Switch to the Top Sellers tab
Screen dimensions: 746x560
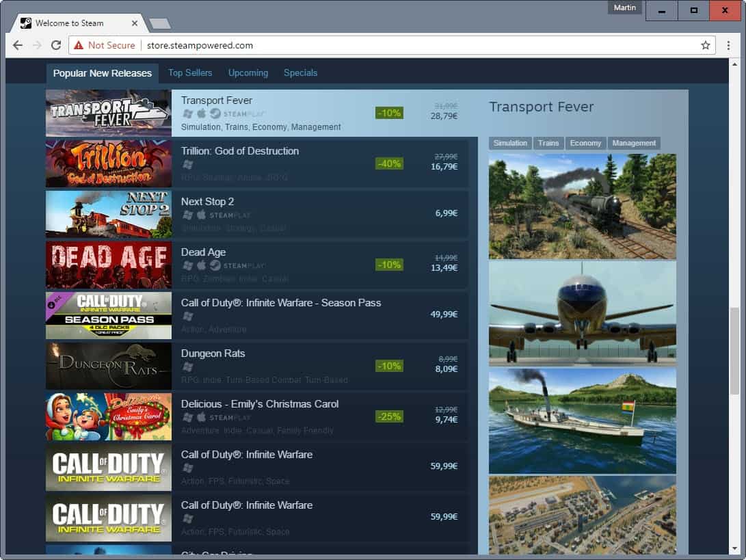190,72
